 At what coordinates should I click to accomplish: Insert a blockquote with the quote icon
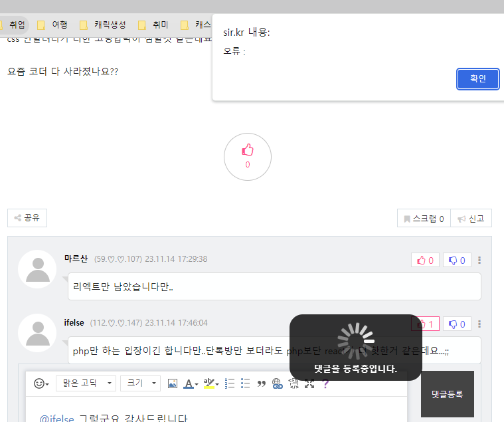(261, 383)
